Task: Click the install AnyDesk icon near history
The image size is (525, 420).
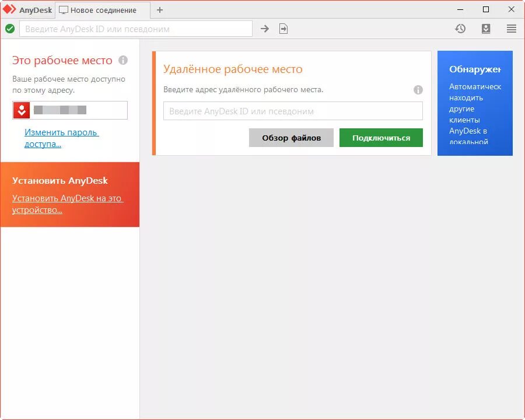Action: point(486,28)
